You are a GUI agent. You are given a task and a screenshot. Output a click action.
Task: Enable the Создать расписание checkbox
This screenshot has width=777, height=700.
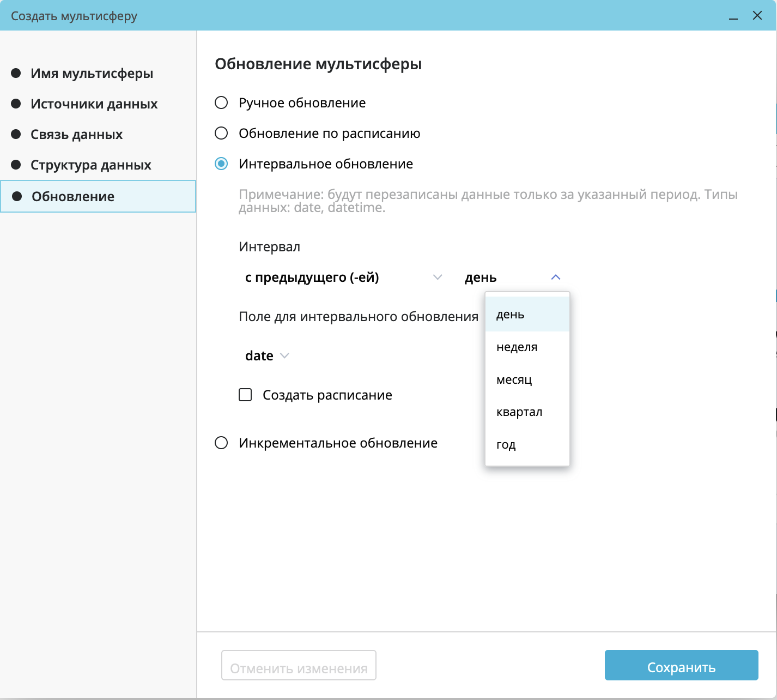tap(245, 395)
